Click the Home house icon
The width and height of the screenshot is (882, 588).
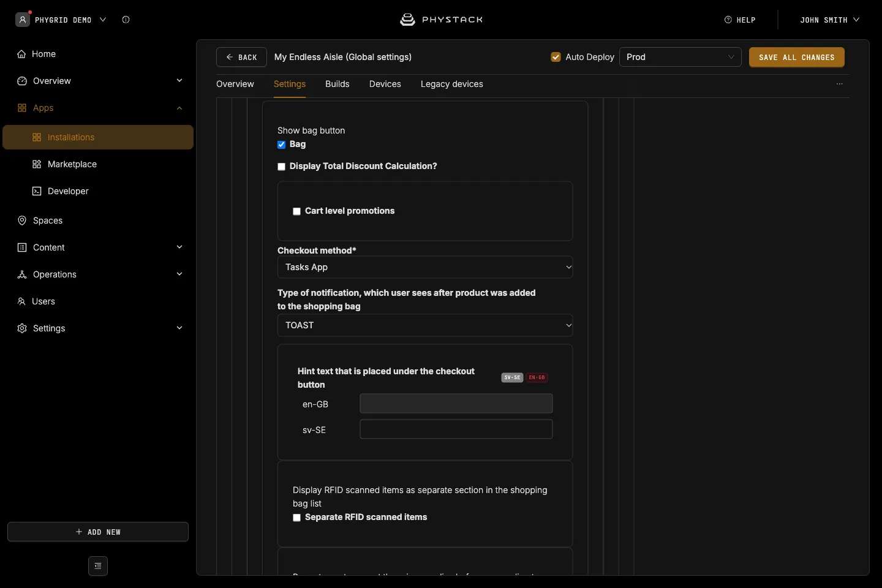point(21,54)
